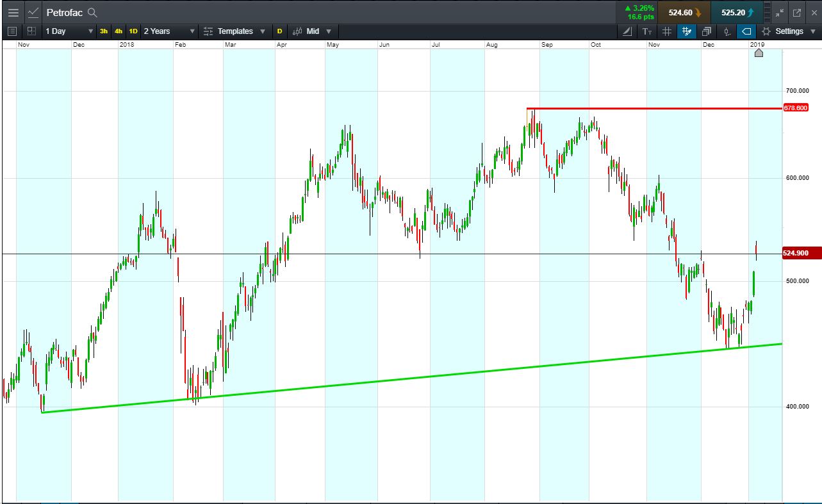Open the drawing tools triangle icon
Screen dimensions: 822x504
tap(628, 31)
